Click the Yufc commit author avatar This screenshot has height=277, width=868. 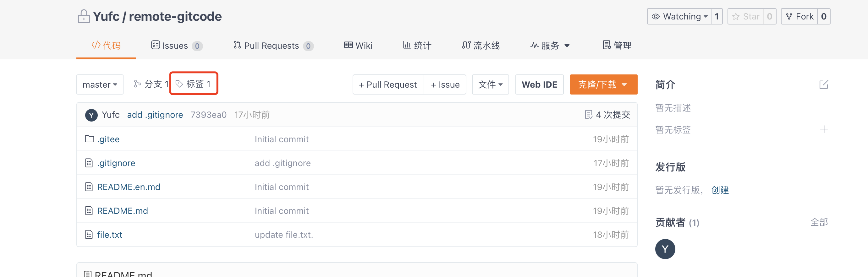click(x=91, y=115)
